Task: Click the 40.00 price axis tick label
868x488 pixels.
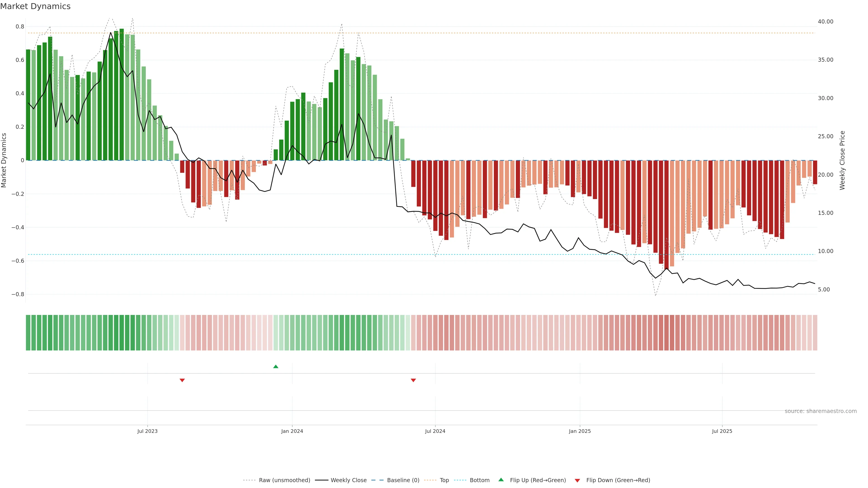Action: click(825, 21)
